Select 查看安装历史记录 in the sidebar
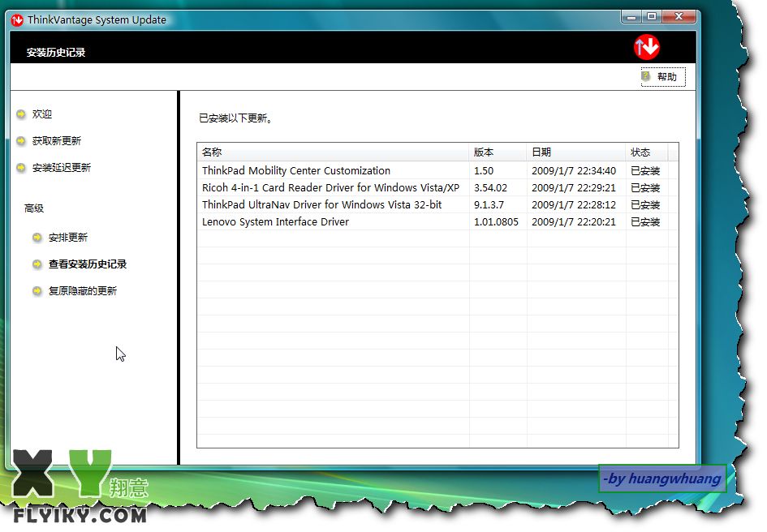 88,264
